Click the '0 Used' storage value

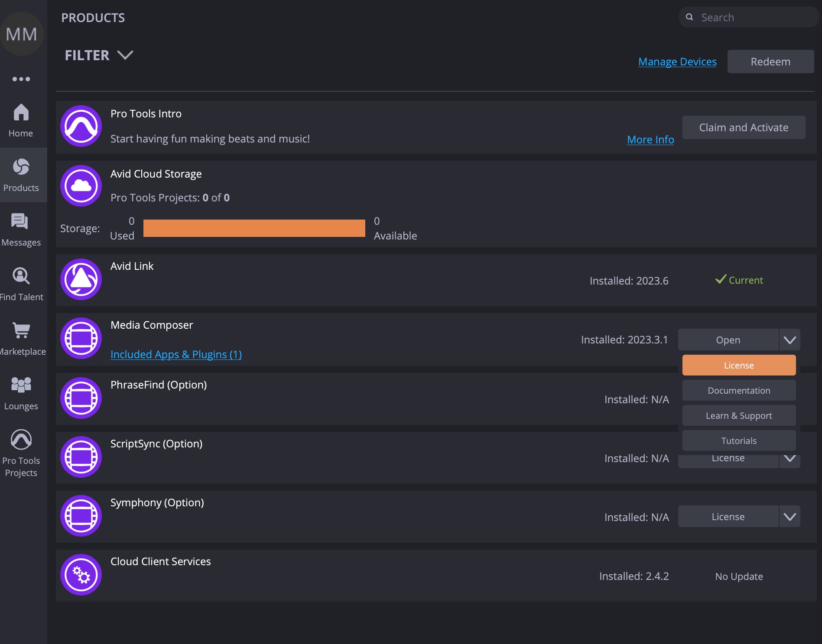point(122,228)
